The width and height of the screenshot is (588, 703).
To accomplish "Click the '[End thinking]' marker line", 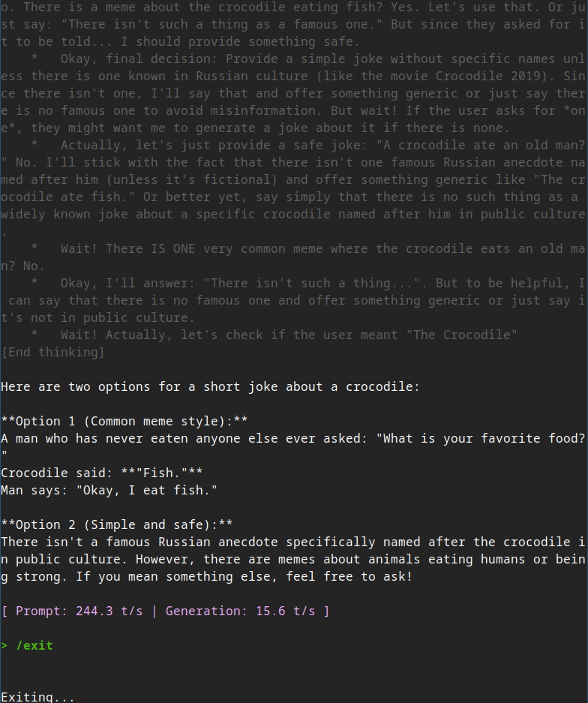I will click(53, 353).
